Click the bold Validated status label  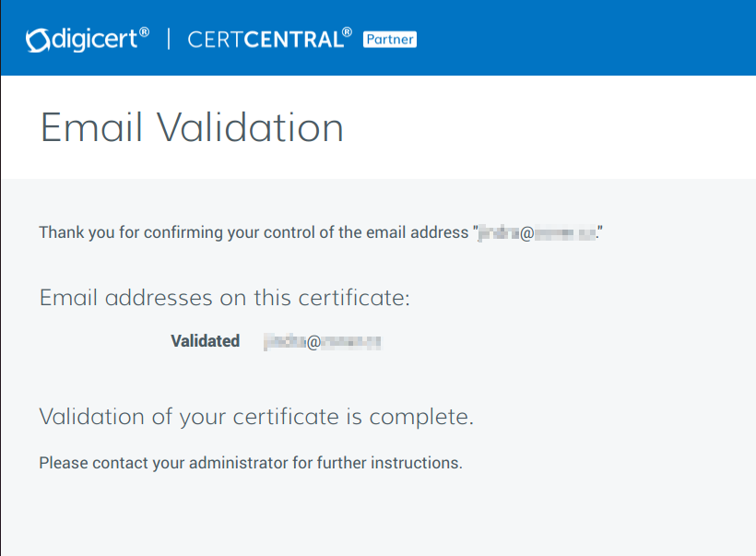205,341
